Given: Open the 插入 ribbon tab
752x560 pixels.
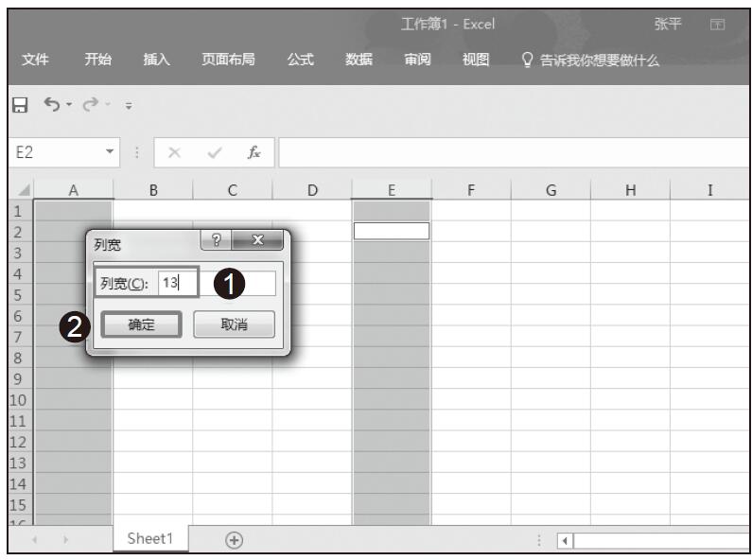Looking at the screenshot, I should (x=156, y=60).
